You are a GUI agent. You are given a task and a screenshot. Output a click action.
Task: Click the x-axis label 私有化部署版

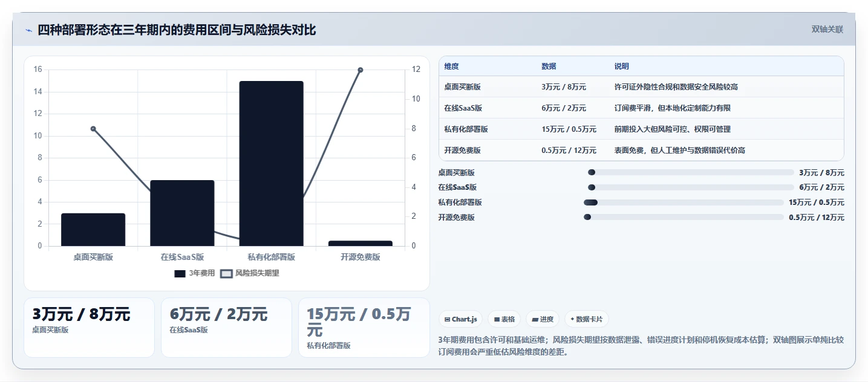click(271, 257)
